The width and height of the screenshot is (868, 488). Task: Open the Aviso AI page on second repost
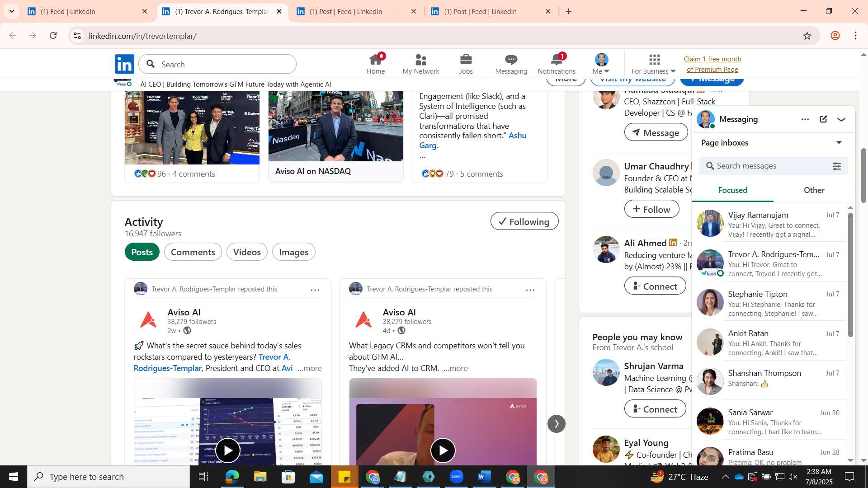399,312
